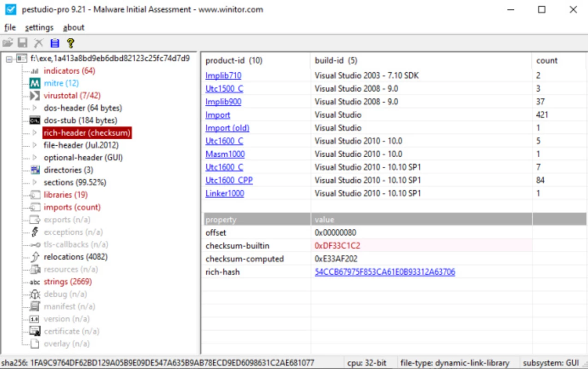This screenshot has width=588, height=369.
Task: Select the virustotal (7/42) tree item
Action: (72, 96)
